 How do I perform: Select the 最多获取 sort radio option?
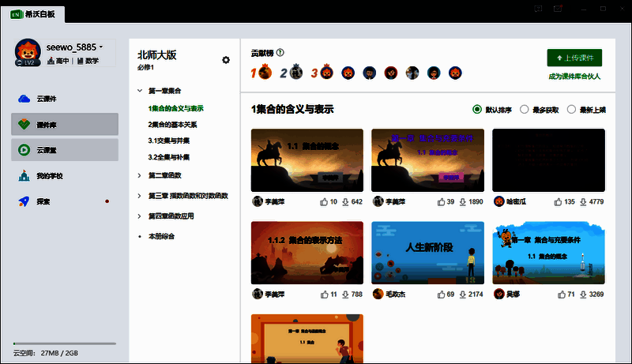pyautogui.click(x=524, y=110)
